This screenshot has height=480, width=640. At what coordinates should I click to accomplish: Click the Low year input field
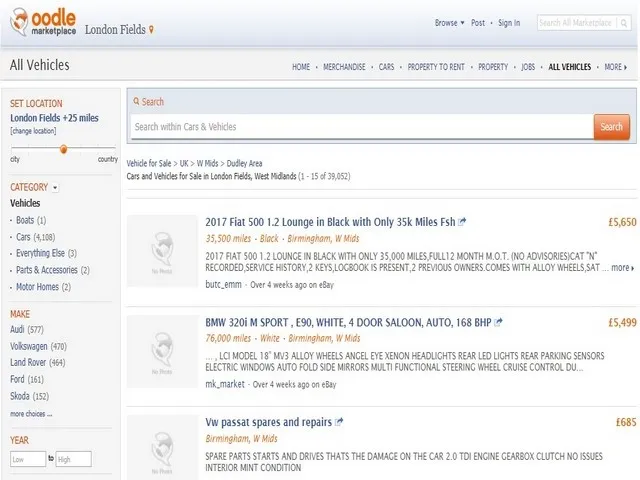click(x=28, y=459)
